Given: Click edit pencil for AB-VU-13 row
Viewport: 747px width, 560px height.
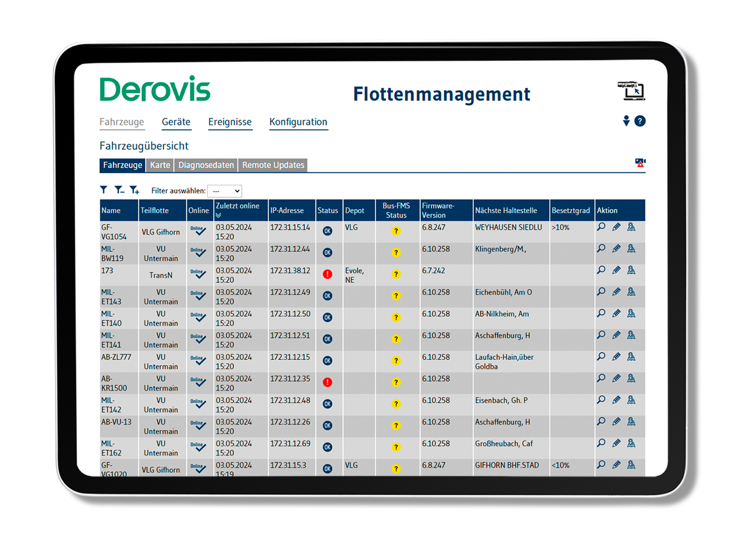Looking at the screenshot, I should point(616,421).
